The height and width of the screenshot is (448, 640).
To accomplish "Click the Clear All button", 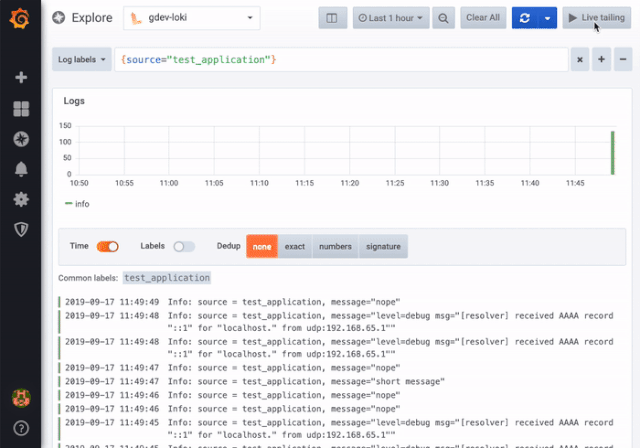I will tap(483, 18).
